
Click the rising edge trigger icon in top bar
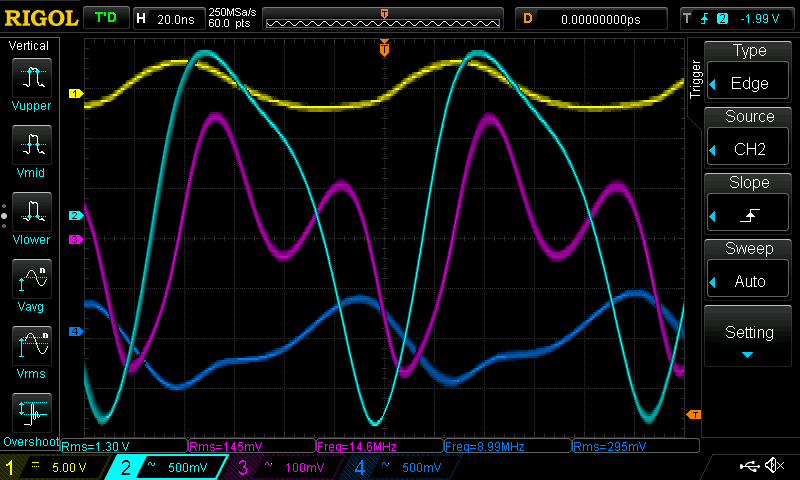[x=704, y=19]
